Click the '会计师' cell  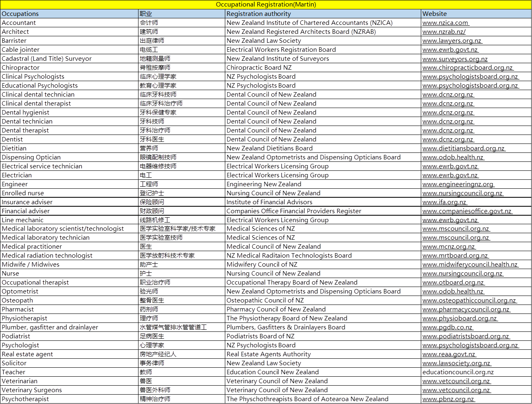[x=182, y=23]
